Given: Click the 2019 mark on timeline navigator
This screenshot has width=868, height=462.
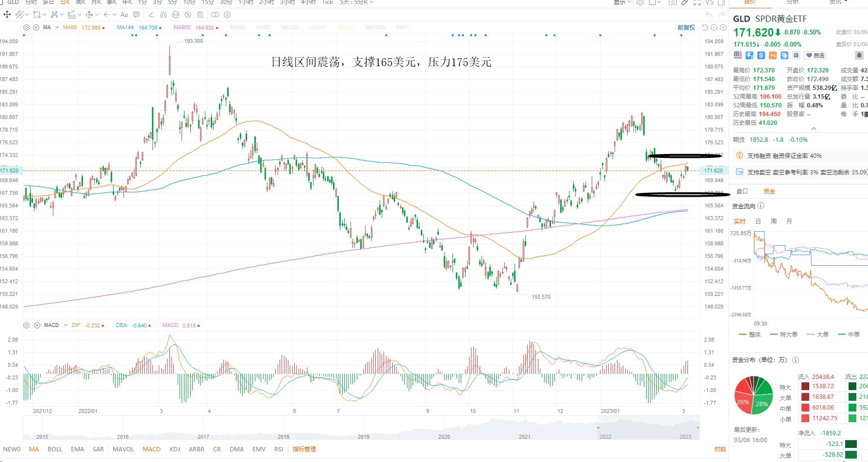Looking at the screenshot, I should click(364, 436).
